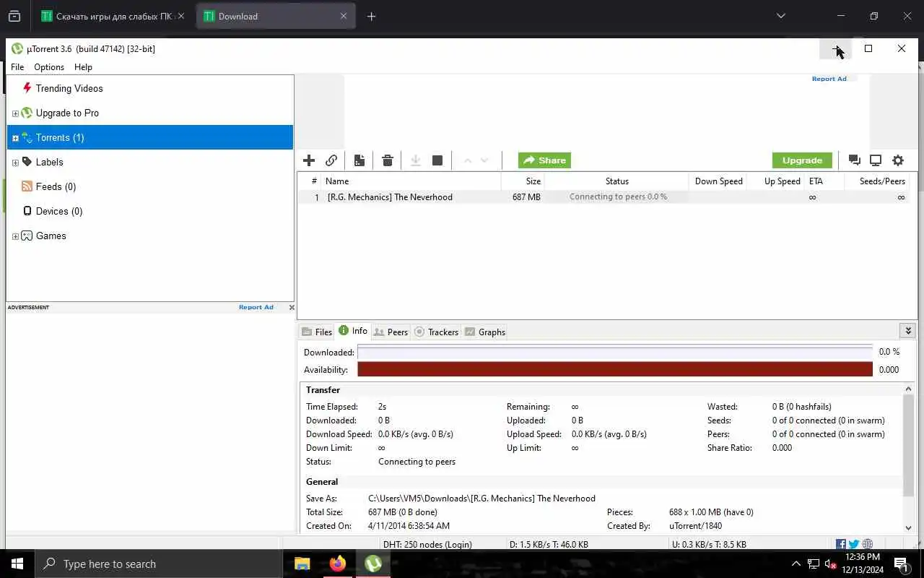The height and width of the screenshot is (578, 924).
Task: Select Games in sidebar
Action: pyautogui.click(x=51, y=236)
